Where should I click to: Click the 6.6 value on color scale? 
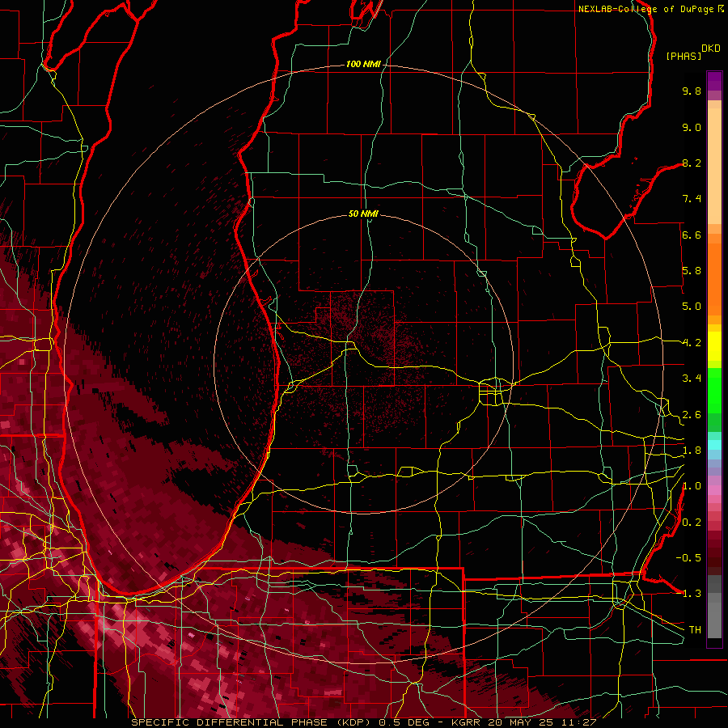(x=692, y=235)
